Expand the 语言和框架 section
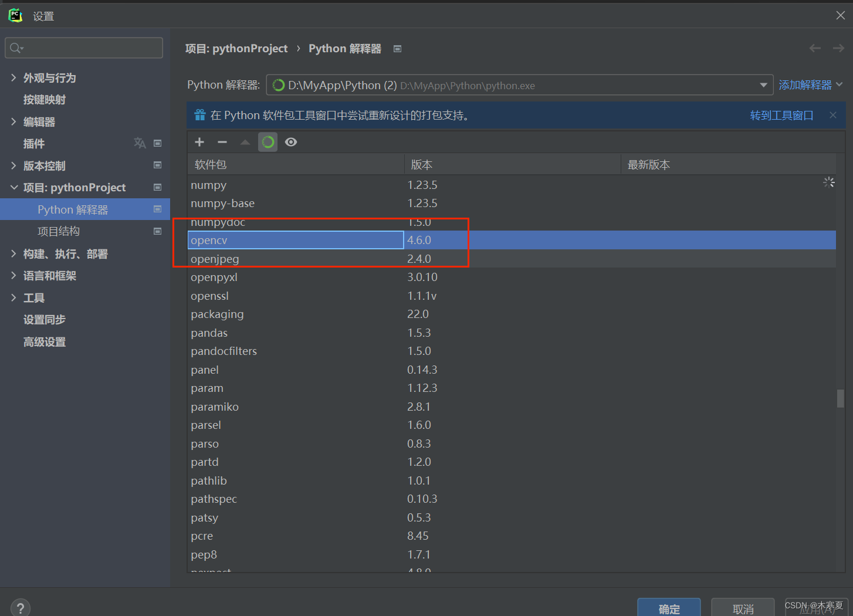 (13, 275)
